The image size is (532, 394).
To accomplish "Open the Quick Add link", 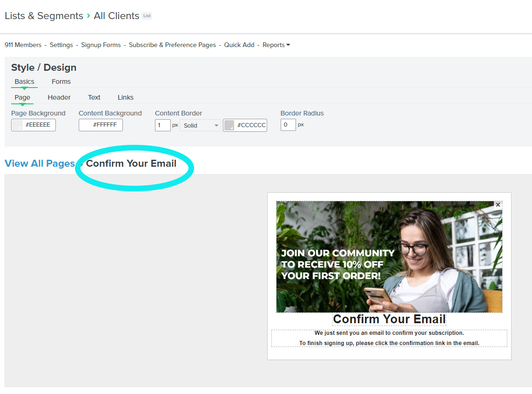I will tap(239, 45).
